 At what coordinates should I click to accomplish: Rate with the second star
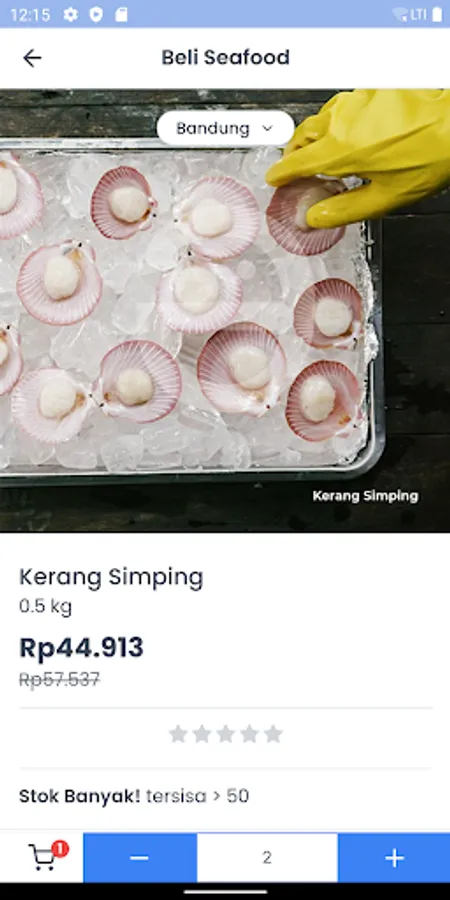click(x=201, y=734)
